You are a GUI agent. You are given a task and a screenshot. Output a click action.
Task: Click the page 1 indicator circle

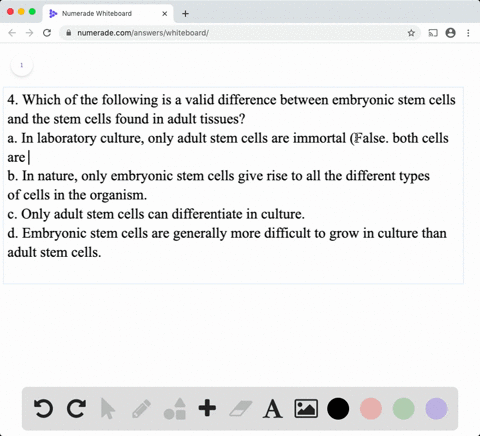click(x=22, y=65)
